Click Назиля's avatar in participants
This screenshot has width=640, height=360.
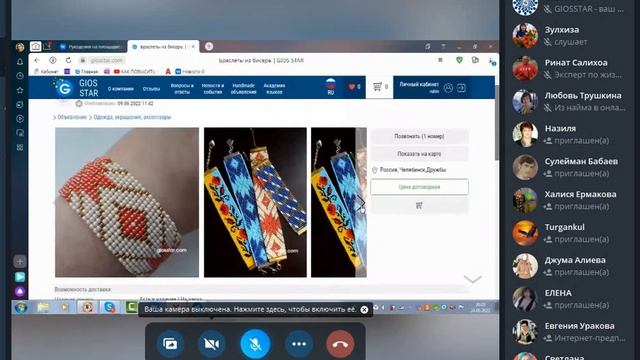(525, 134)
